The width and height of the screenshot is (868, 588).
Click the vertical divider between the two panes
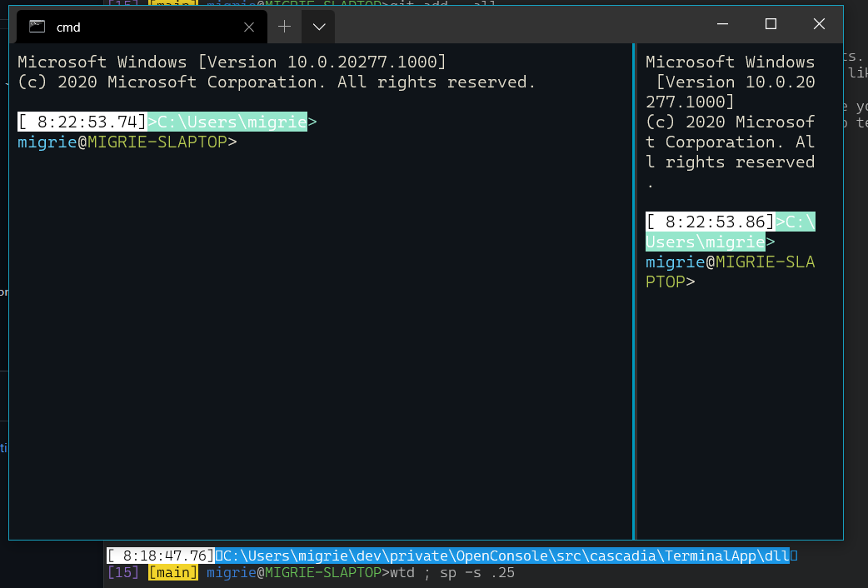tap(635, 292)
